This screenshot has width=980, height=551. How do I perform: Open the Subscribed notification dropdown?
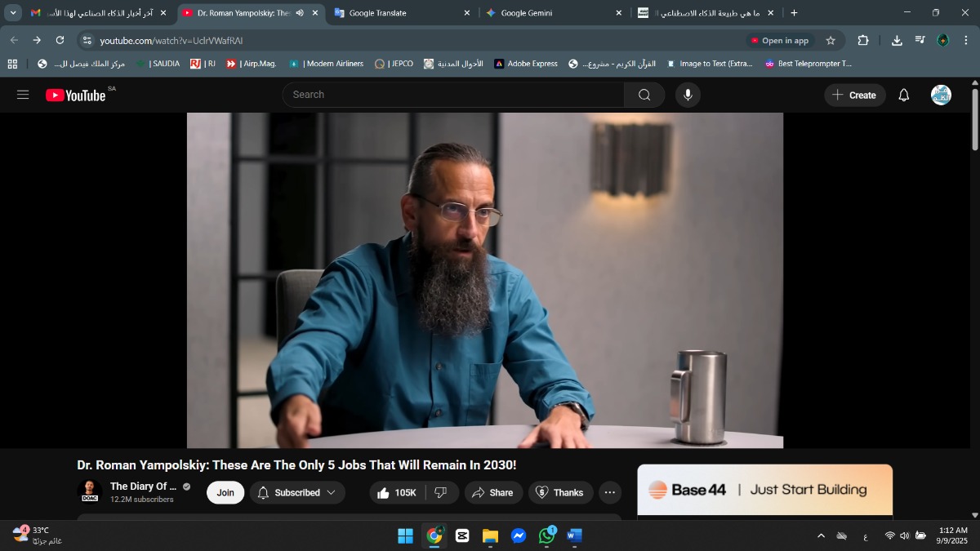pos(297,492)
